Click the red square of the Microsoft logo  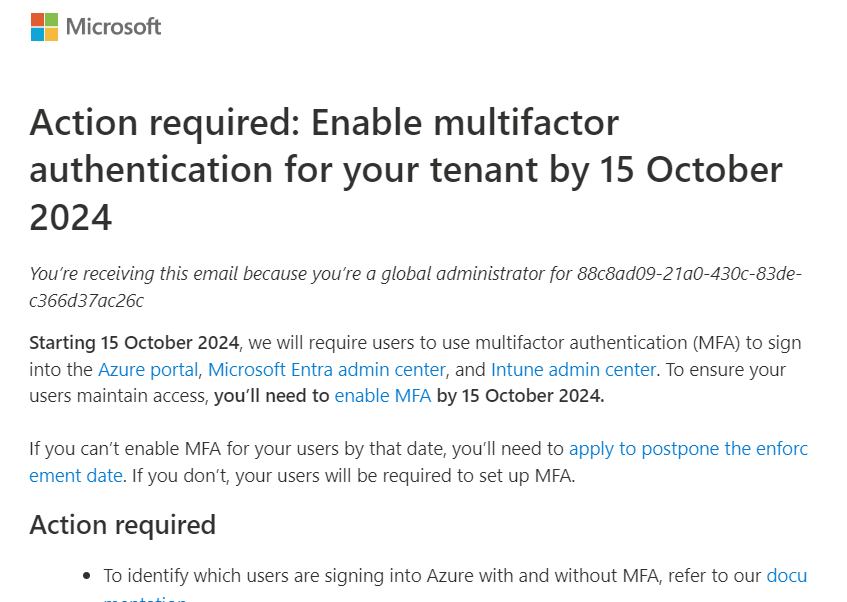[x=37, y=20]
